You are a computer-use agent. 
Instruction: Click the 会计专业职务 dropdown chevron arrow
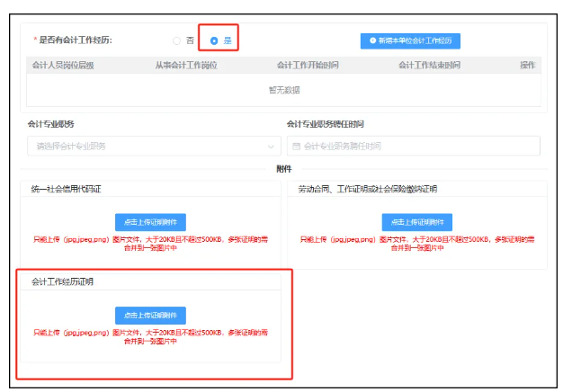click(x=271, y=146)
